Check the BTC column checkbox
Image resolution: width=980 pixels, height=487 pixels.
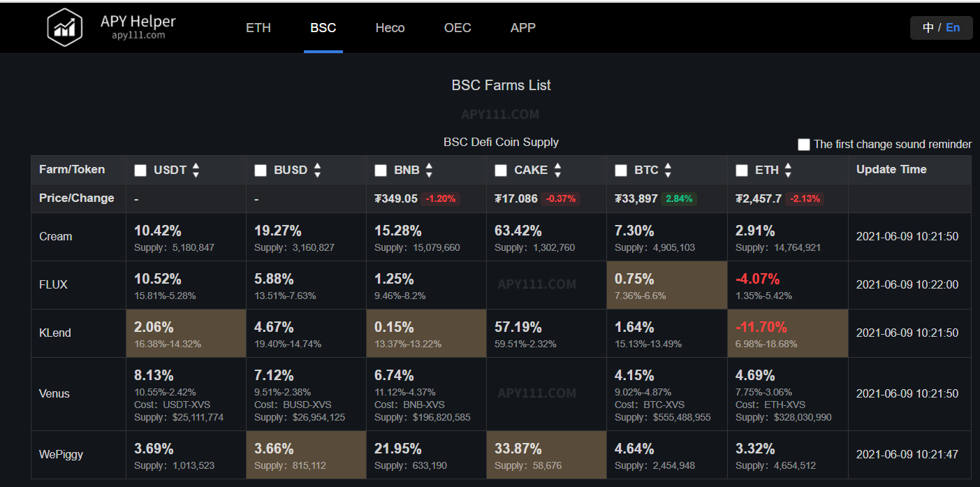coord(621,170)
